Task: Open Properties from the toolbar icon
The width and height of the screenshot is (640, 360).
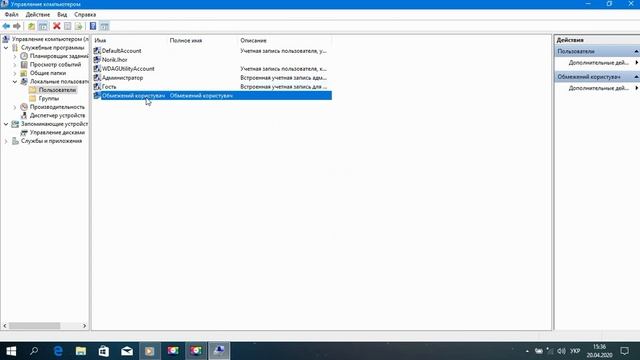Action: 68,26
